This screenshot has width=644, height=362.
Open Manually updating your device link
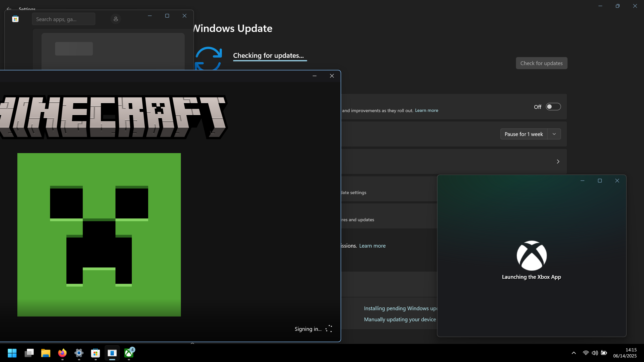pyautogui.click(x=400, y=319)
